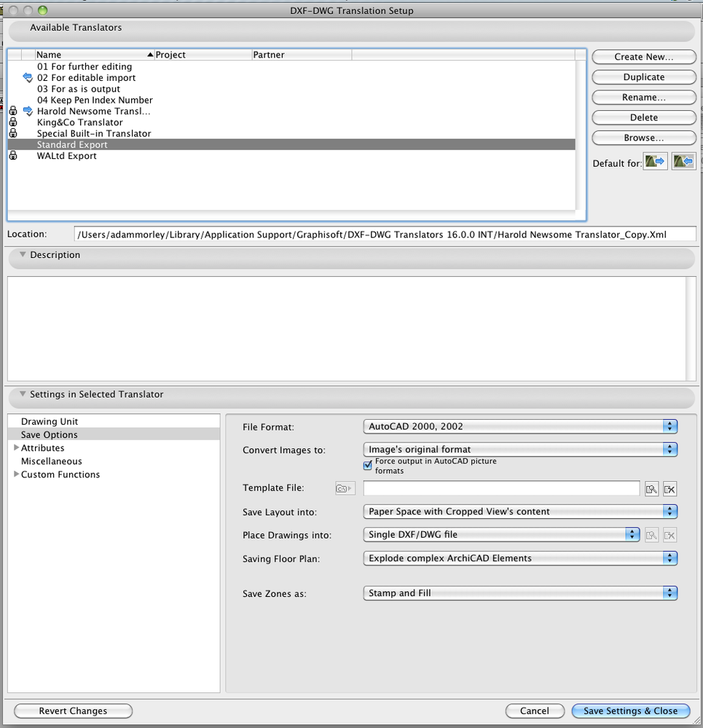
Task: Open Convert Images to dropdown
Action: click(520, 449)
